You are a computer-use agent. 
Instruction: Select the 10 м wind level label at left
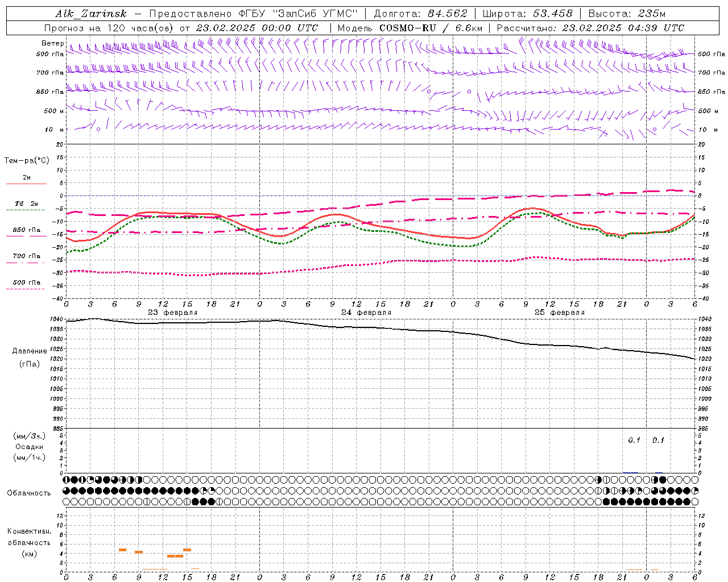(54, 130)
